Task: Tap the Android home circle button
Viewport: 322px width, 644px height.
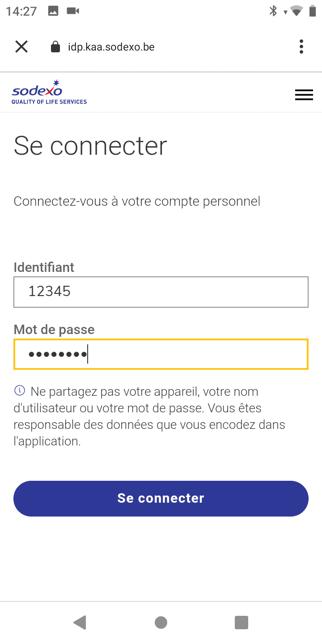Action: coord(161,622)
